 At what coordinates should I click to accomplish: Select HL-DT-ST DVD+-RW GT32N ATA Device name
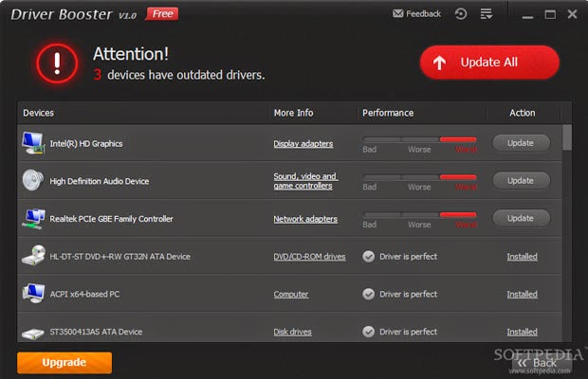point(120,257)
